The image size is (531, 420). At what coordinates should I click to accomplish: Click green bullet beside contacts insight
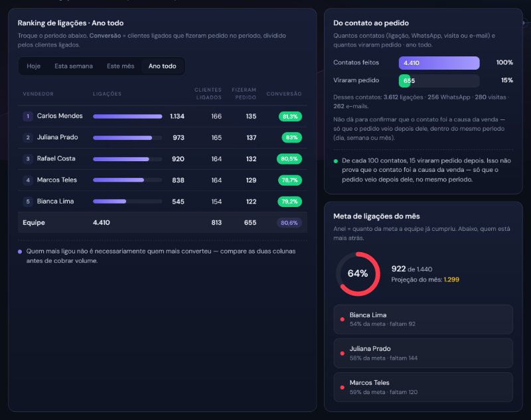[x=336, y=161]
